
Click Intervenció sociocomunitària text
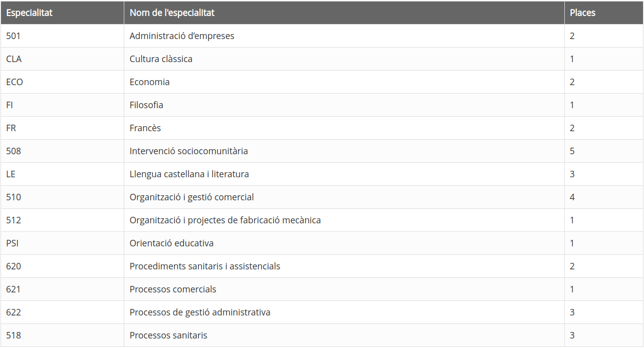[x=189, y=151]
